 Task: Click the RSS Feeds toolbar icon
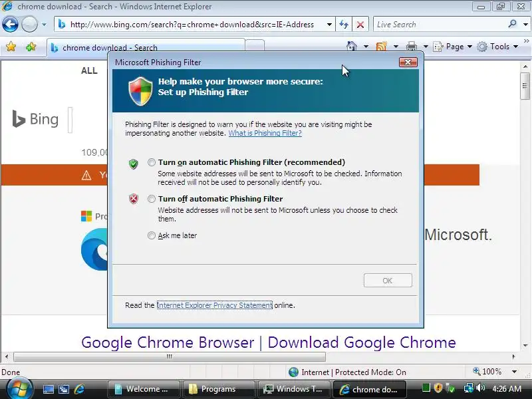coord(381,46)
